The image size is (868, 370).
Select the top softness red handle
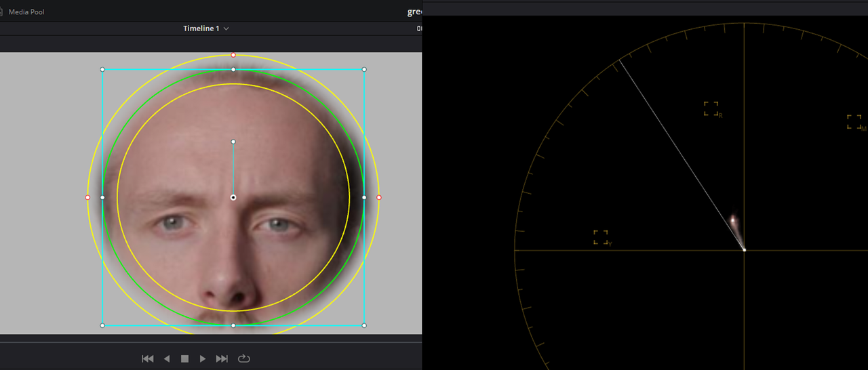(233, 55)
